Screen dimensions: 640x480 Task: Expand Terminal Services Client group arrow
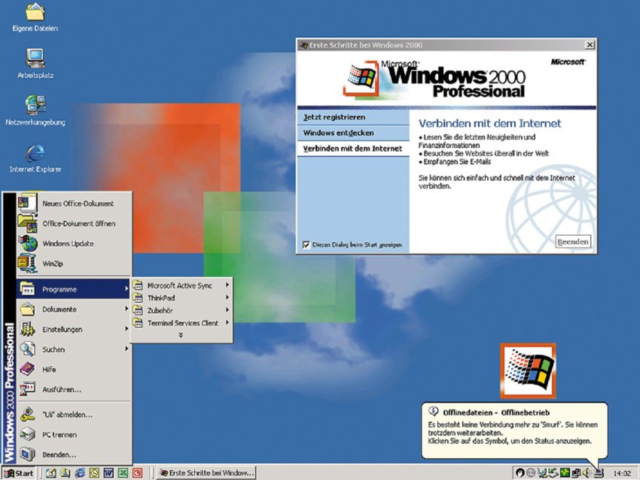click(227, 322)
